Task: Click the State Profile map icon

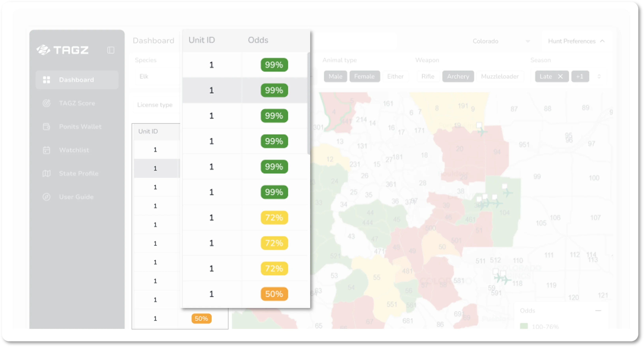Action: (x=47, y=173)
